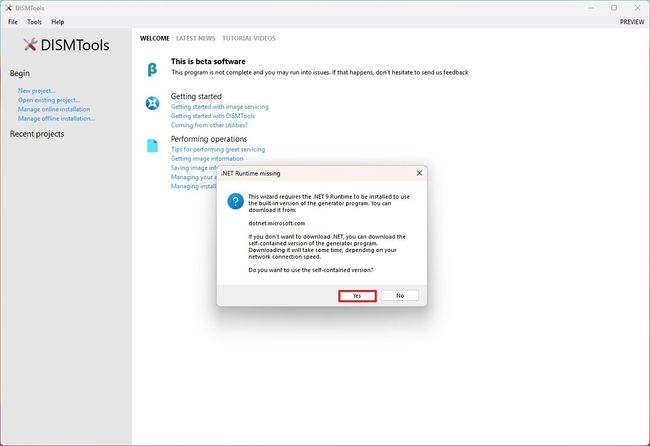Click the Begin heading in sidebar
The height and width of the screenshot is (446, 650).
[20, 73]
